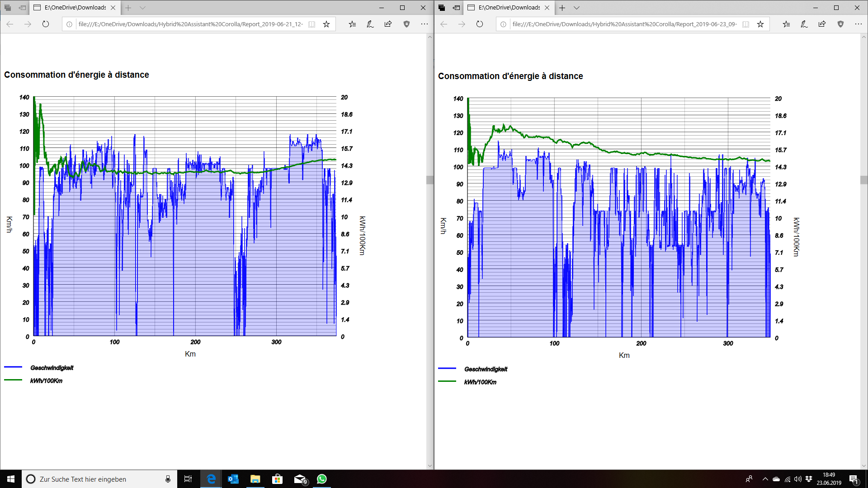
Task: Open Reading view in right Edge window
Action: point(746,24)
